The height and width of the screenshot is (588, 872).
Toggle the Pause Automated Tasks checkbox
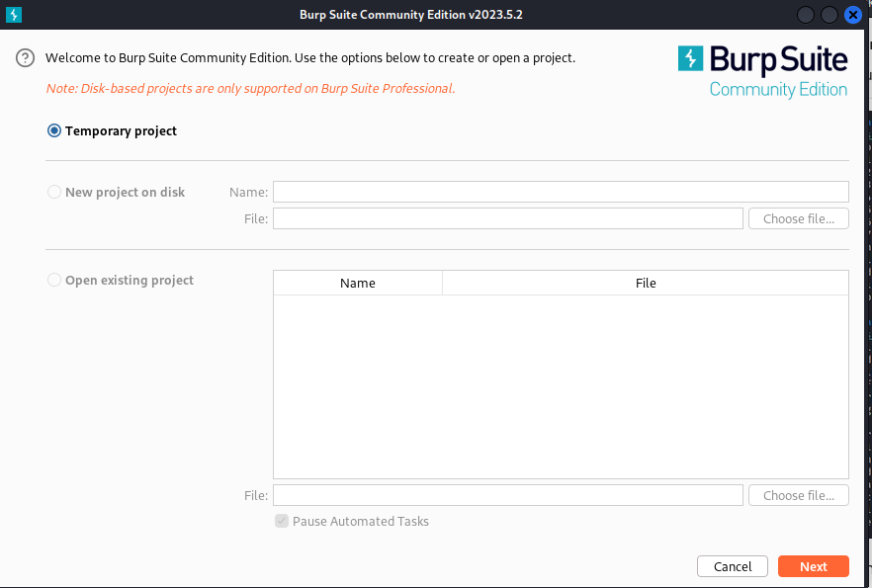tap(282, 521)
